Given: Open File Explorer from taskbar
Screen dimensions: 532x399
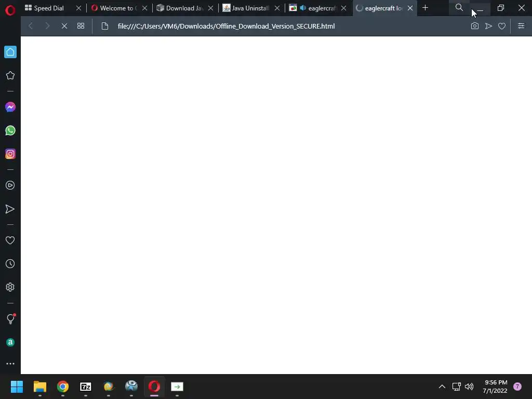Looking at the screenshot, I should point(39,387).
